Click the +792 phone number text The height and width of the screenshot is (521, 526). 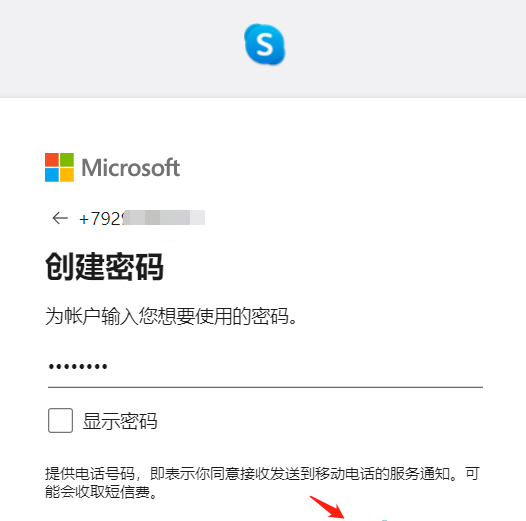[100, 219]
